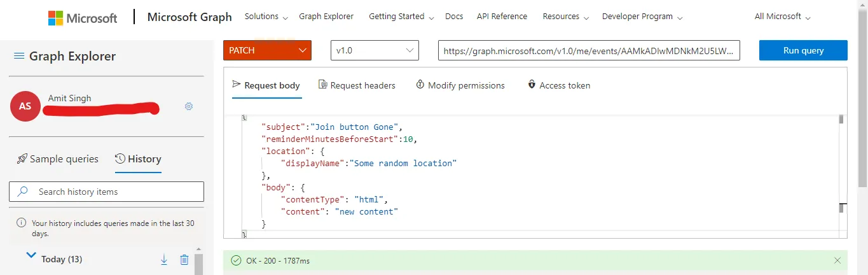Viewport: 868px width, 275px height.
Task: Open the Modify permissions tab
Action: [x=460, y=85]
